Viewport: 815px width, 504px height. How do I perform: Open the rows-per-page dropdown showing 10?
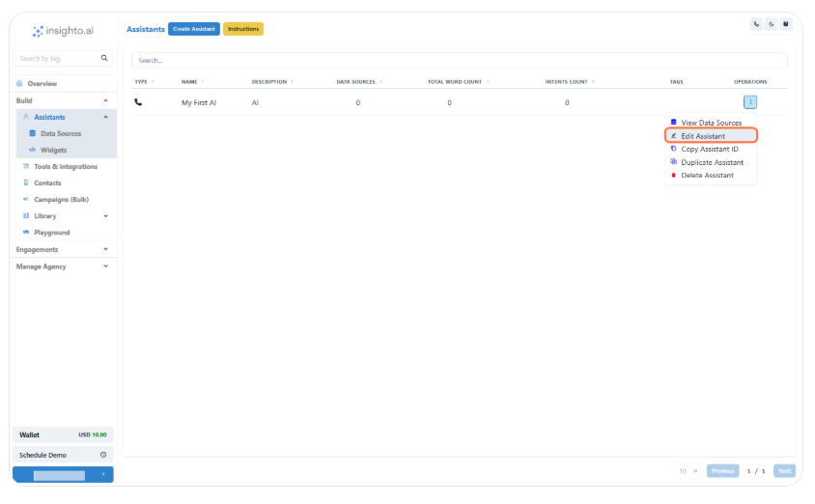pos(688,471)
